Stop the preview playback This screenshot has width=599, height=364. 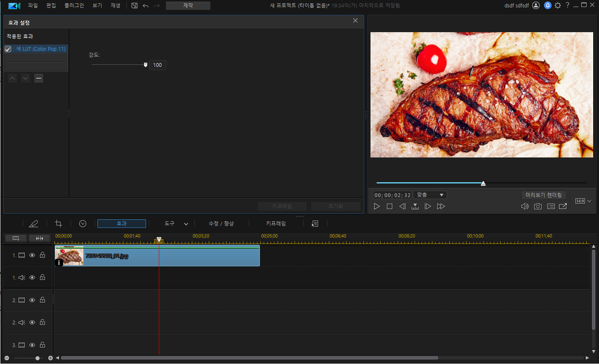point(389,207)
